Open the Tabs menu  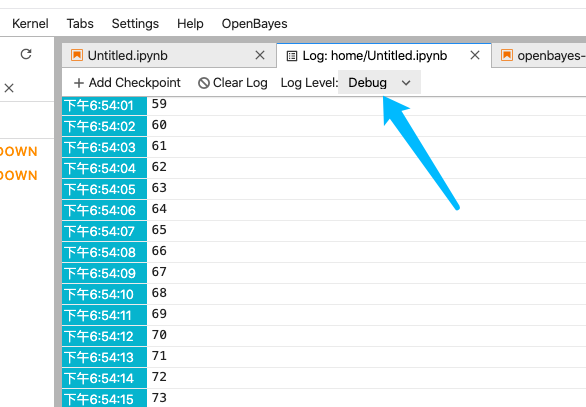click(x=80, y=24)
